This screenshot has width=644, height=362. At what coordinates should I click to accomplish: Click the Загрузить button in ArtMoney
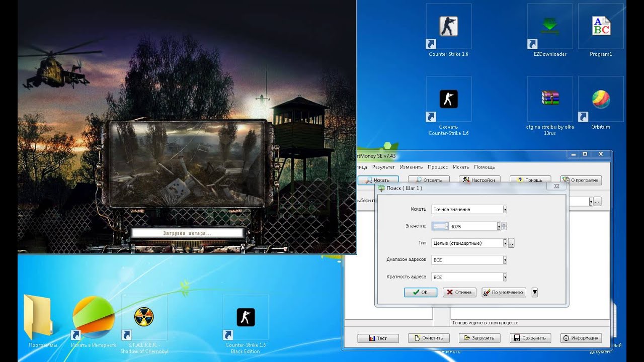tap(479, 338)
